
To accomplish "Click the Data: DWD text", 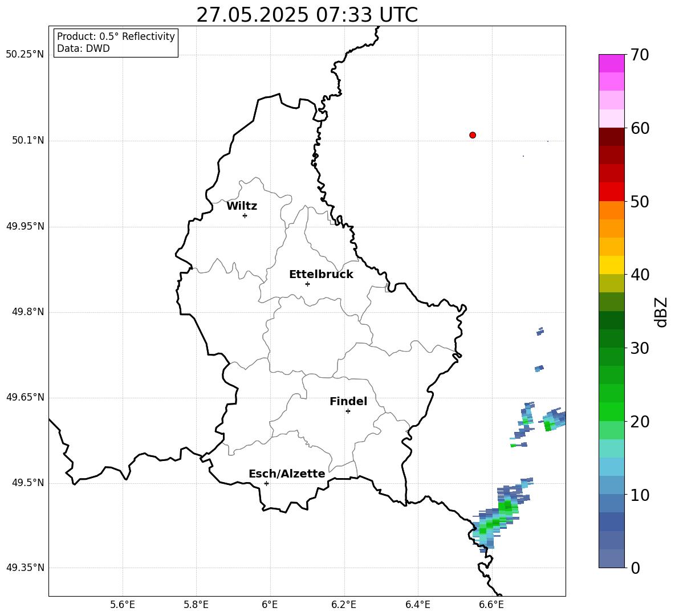I will pos(83,48).
